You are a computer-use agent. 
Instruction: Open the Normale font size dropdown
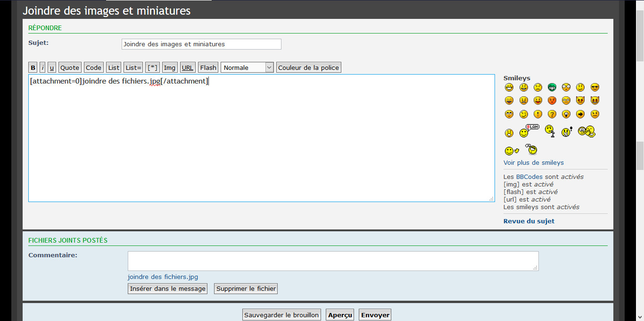pos(247,68)
